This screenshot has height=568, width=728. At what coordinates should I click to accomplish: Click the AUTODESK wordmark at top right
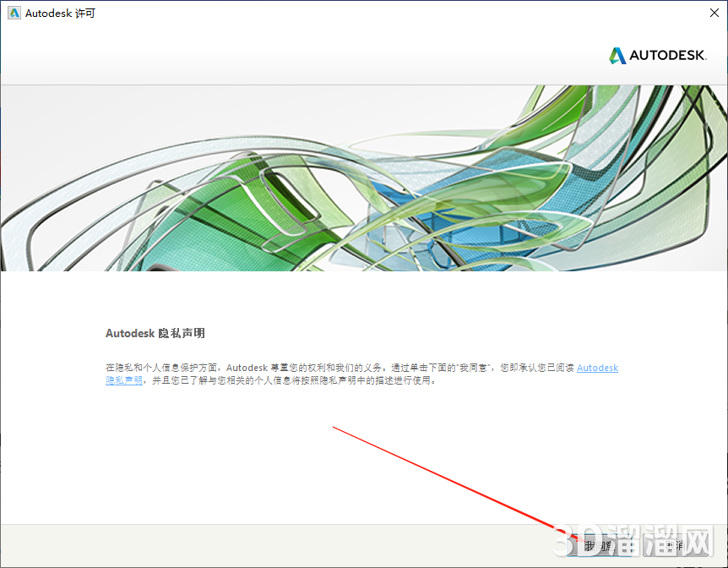click(x=666, y=55)
